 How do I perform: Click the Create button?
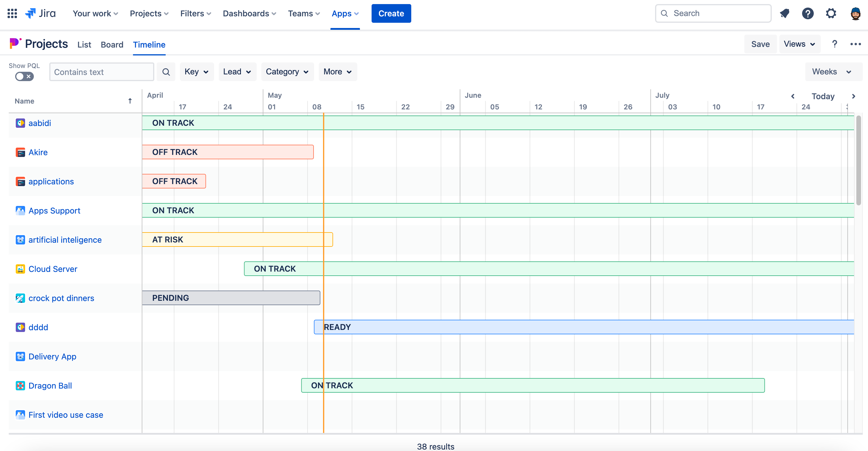(391, 13)
